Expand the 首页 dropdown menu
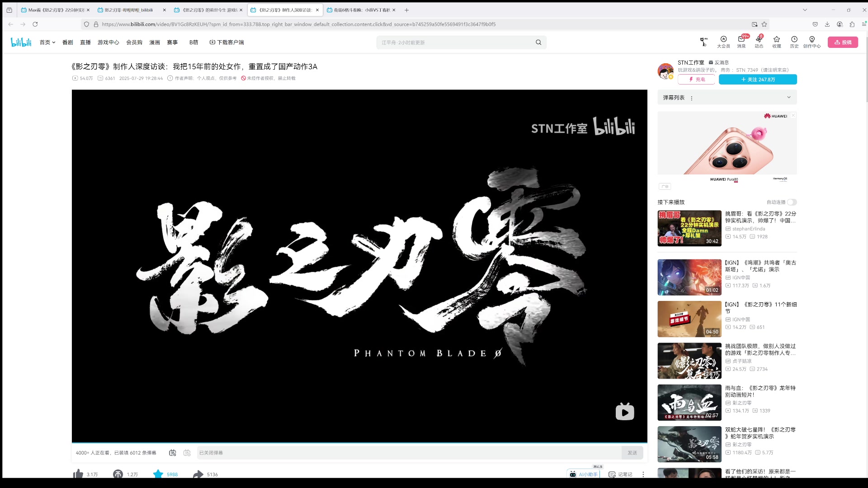 tap(47, 42)
